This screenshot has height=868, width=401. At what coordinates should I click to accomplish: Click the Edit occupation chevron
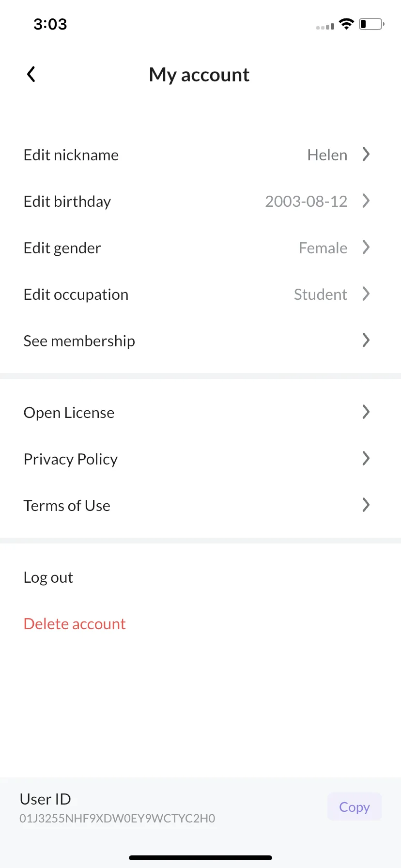click(366, 294)
